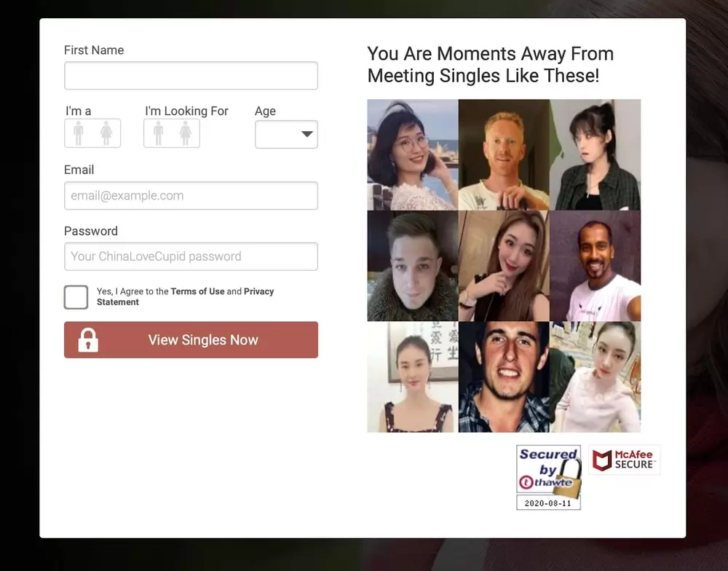Expand the Age dropdown
728x571 pixels.
coord(286,134)
